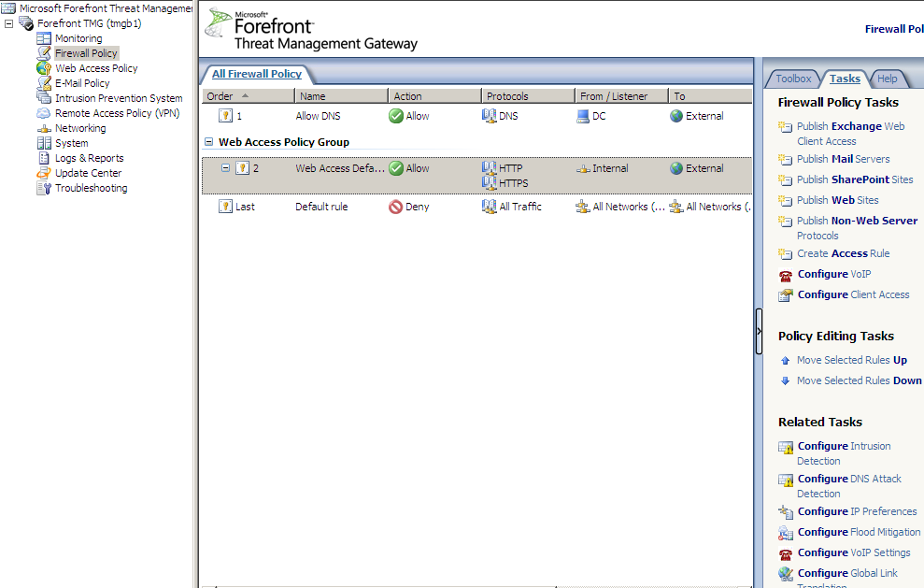The image size is (924, 588).
Task: Select the All Firewall Policy tab
Action: (256, 74)
